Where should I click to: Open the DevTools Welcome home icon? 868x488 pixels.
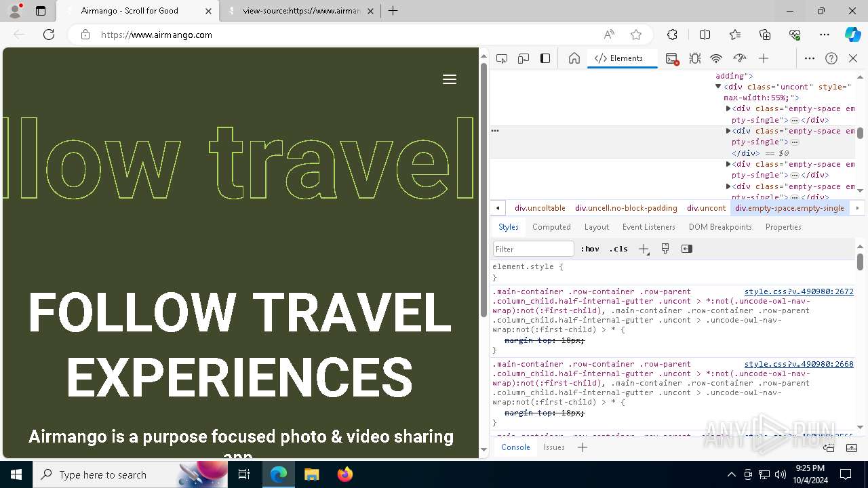pyautogui.click(x=574, y=58)
